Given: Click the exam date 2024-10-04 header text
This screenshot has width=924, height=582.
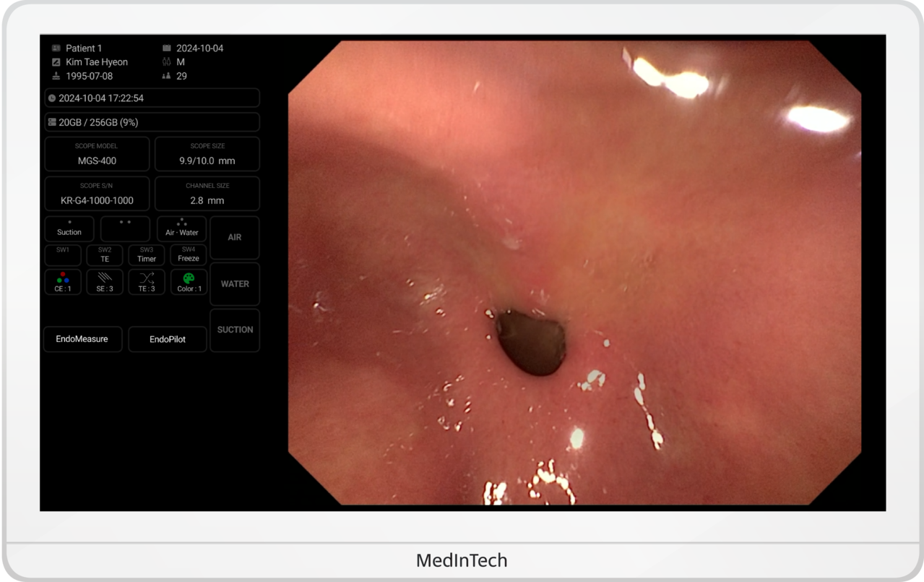Looking at the screenshot, I should pyautogui.click(x=200, y=48).
